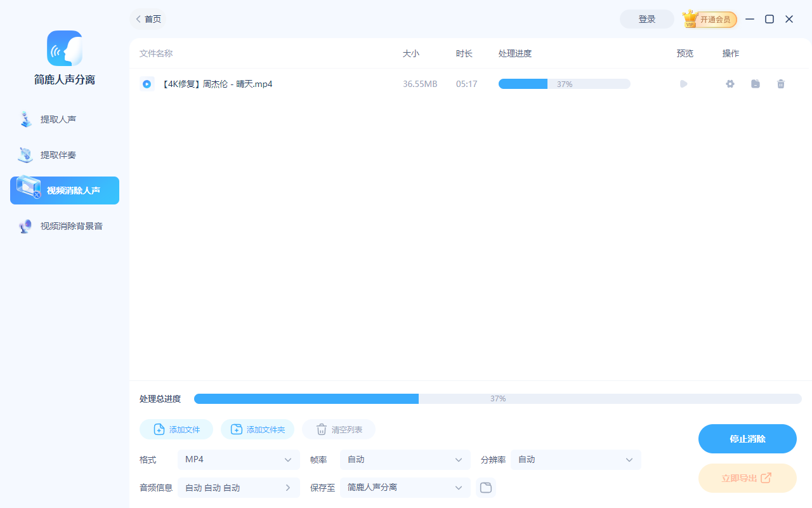Open folder browser beside the 保存至 field
Image resolution: width=812 pixels, height=508 pixels.
click(x=486, y=487)
